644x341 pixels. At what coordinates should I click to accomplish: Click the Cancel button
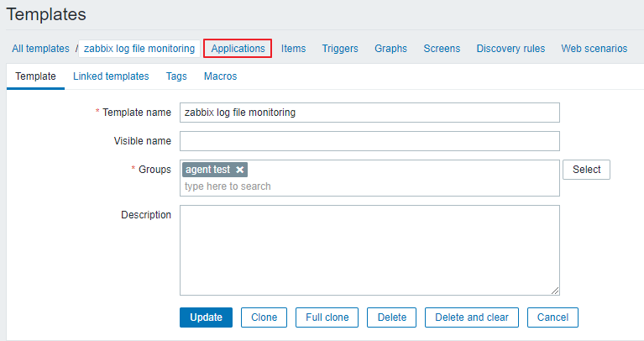click(x=552, y=317)
